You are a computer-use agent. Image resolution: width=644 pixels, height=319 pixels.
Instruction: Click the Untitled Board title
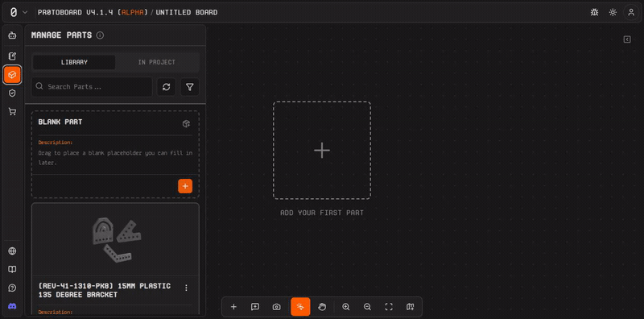pyautogui.click(x=187, y=12)
